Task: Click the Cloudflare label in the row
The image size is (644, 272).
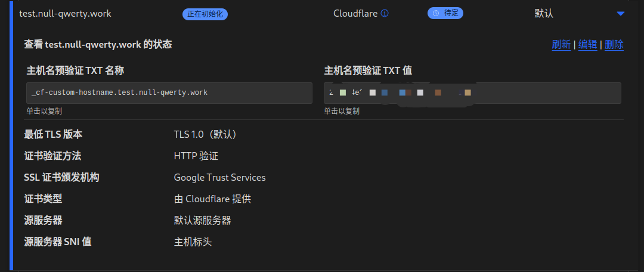Action: [355, 14]
